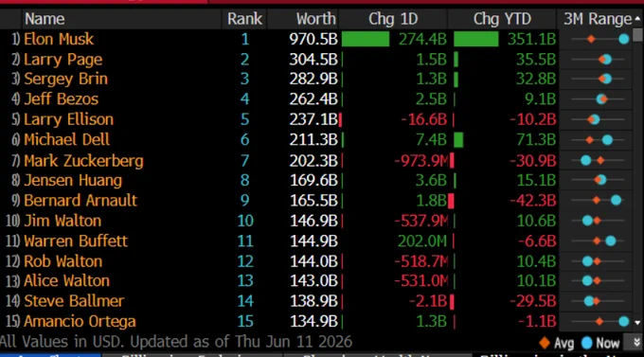Sort by Chg YTD column header

pyautogui.click(x=502, y=19)
